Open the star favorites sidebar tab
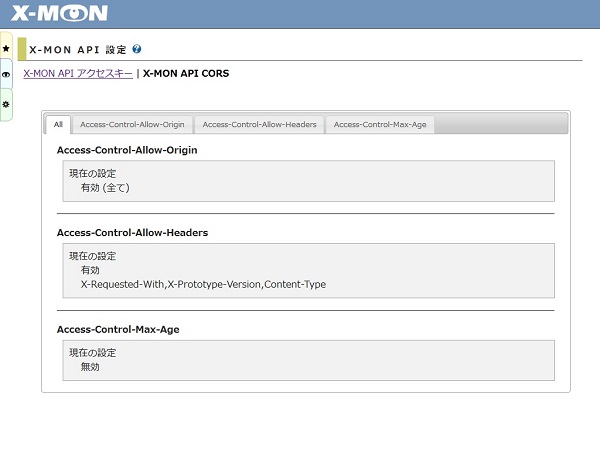The image size is (600, 450). coord(6,48)
